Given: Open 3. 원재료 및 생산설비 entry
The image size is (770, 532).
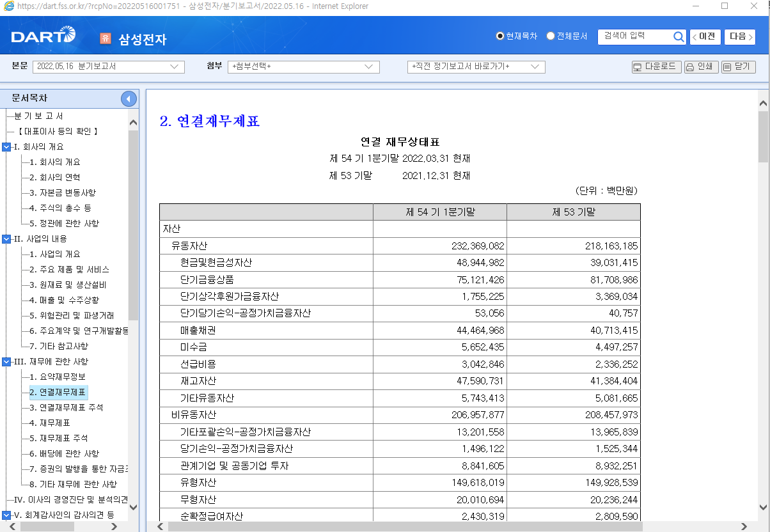Looking at the screenshot, I should 68,285.
